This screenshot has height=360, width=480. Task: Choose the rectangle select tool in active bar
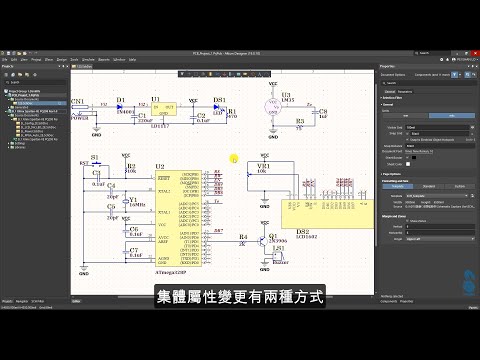coord(196,74)
